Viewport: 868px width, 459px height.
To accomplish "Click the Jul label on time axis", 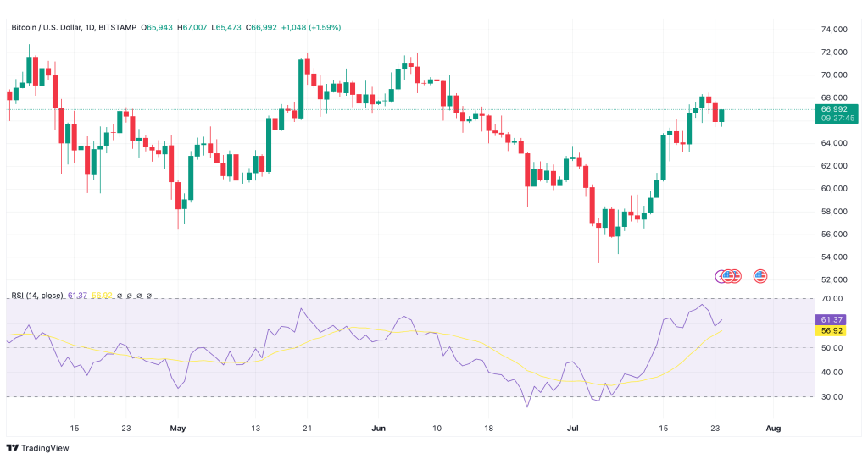I will (x=572, y=428).
